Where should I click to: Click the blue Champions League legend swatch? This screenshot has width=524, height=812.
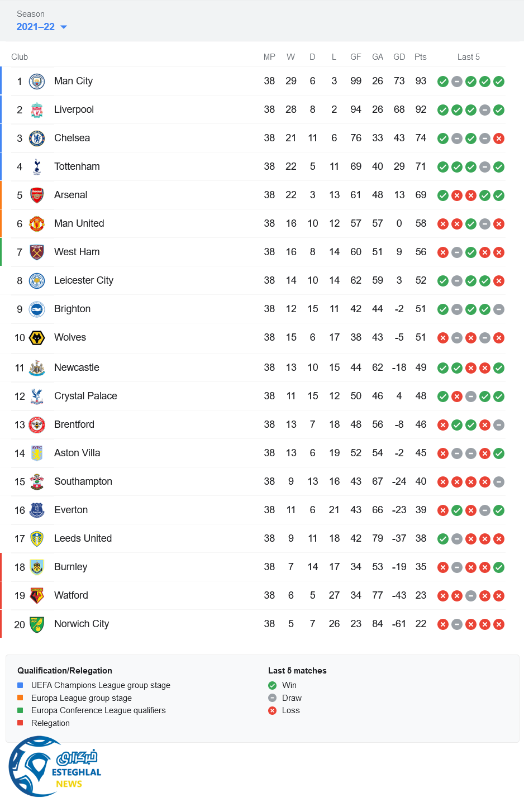coord(20,685)
